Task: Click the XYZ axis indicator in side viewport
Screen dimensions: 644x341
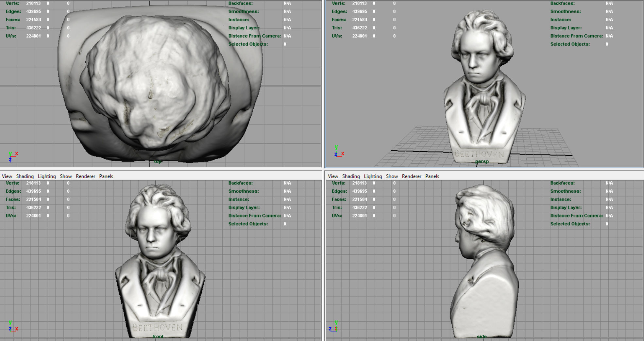Action: [x=333, y=326]
